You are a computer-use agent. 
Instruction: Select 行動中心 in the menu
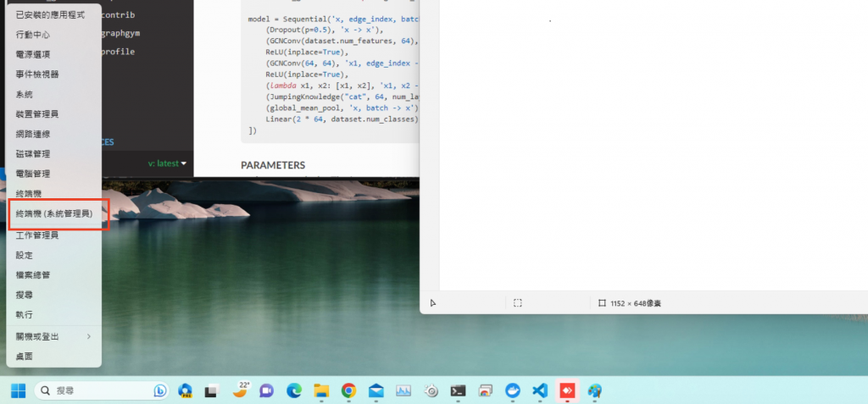[53, 35]
